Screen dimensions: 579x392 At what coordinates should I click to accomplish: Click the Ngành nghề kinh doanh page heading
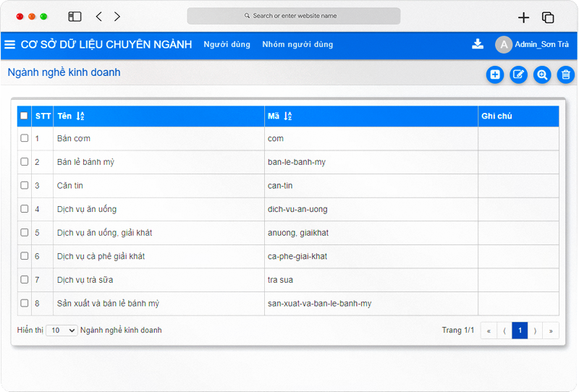(x=64, y=72)
